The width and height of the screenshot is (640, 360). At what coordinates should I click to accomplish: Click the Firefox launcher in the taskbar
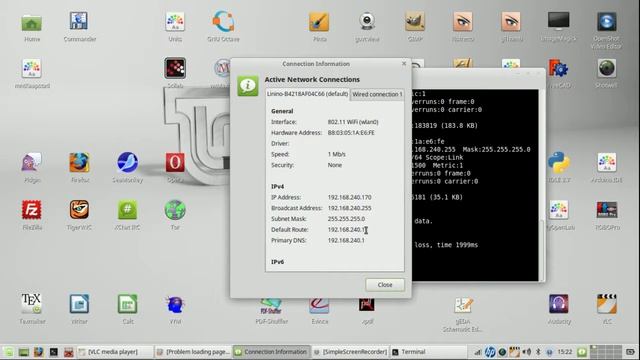38,352
